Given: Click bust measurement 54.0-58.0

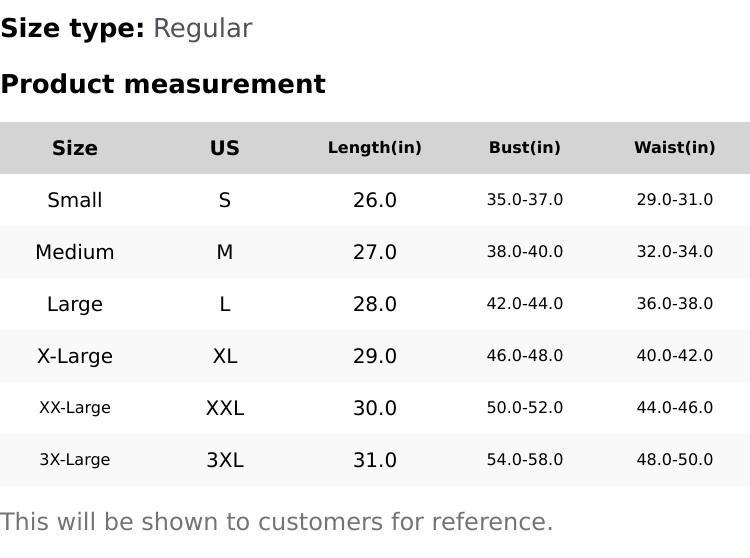Looking at the screenshot, I should point(525,460).
